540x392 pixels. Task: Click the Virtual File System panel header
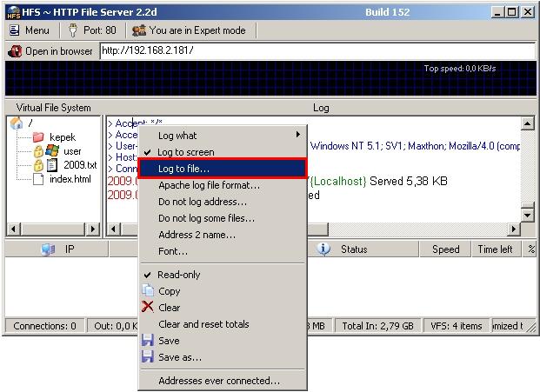click(x=54, y=108)
